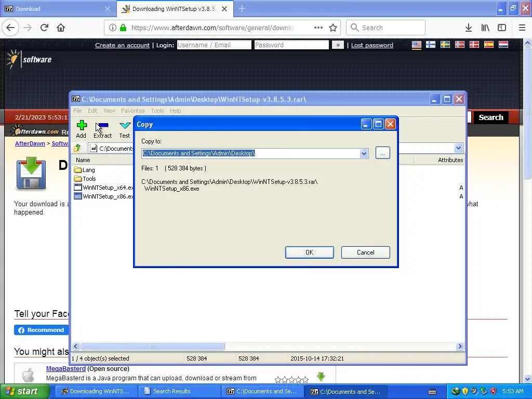Select WinNTSetup_x64.exe in file list
Image resolution: width=532 pixels, height=399 pixels.
[103, 188]
